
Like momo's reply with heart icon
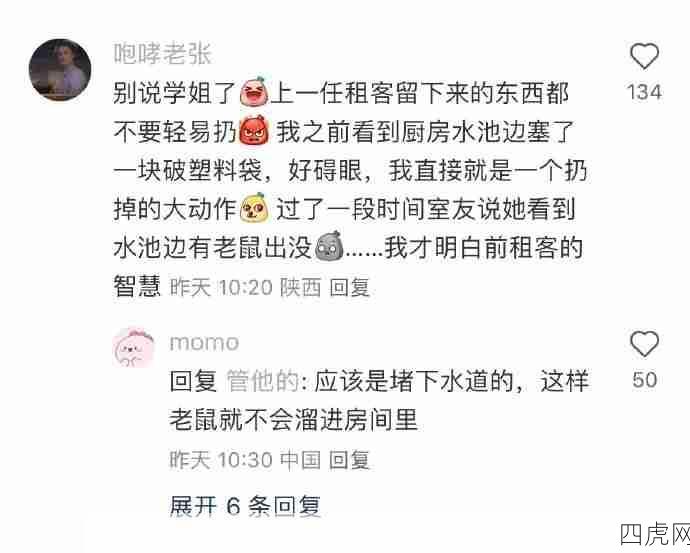(x=644, y=344)
